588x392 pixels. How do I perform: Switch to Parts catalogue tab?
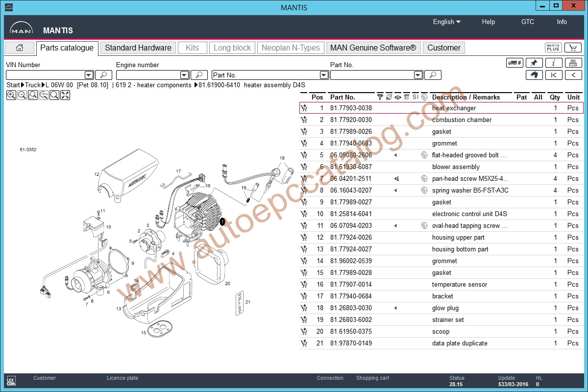(67, 48)
